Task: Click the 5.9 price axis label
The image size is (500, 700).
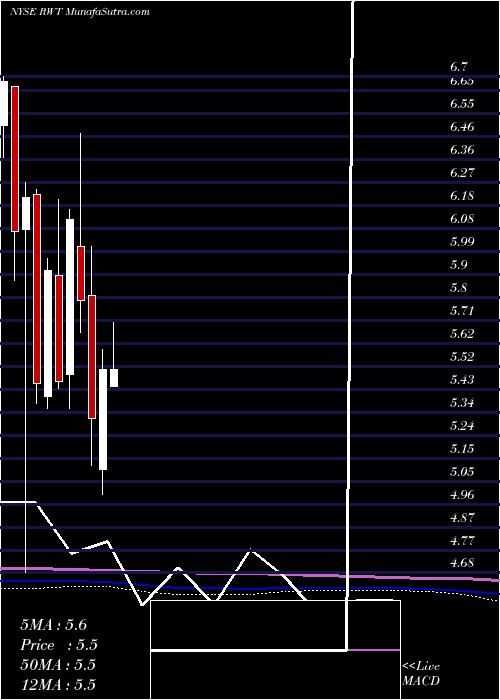Action: [x=458, y=265]
